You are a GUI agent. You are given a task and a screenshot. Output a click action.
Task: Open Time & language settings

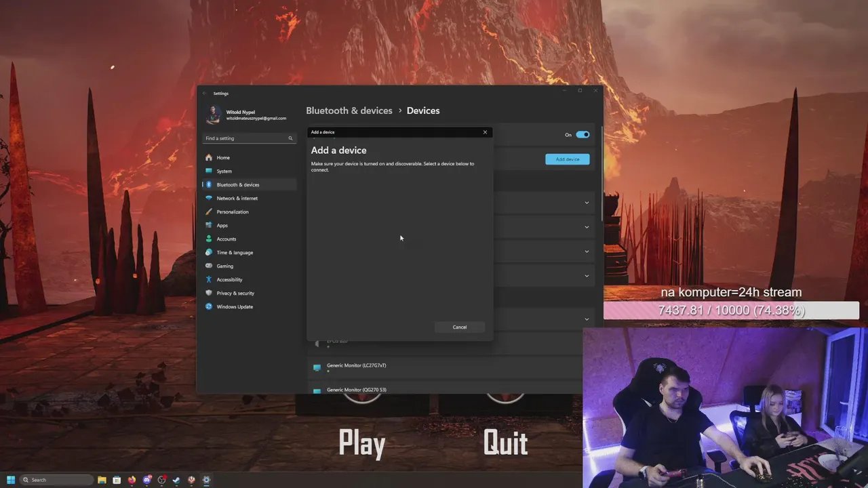click(x=249, y=252)
